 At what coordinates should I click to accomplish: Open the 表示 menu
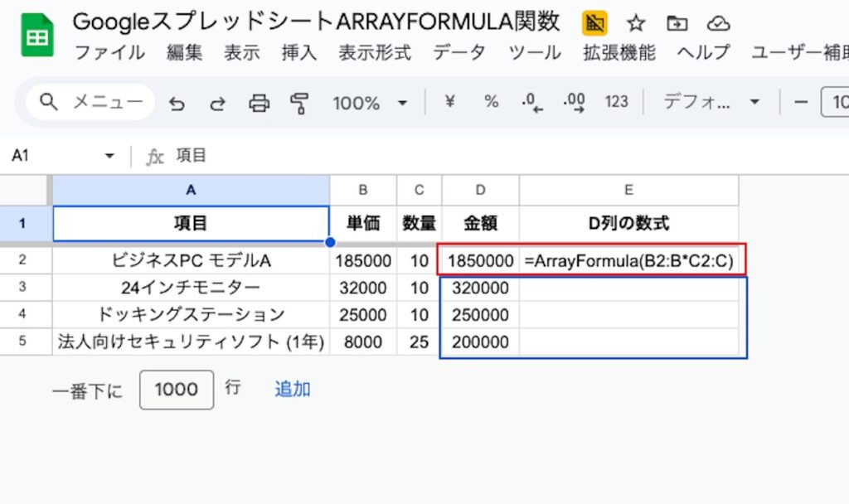click(242, 52)
